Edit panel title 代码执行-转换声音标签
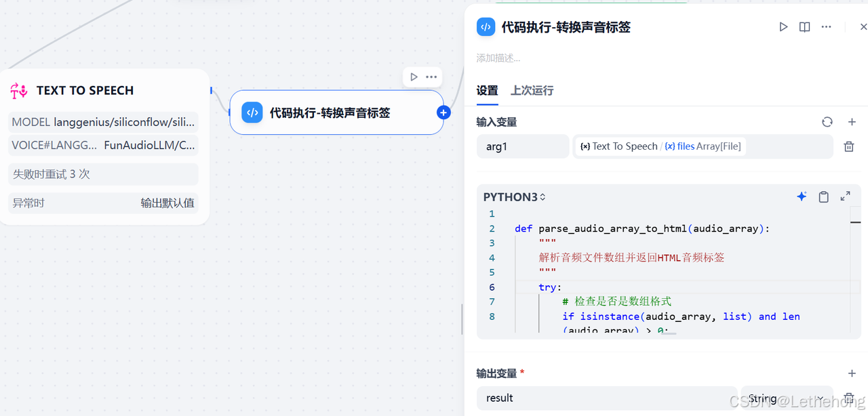This screenshot has height=416, width=868. [566, 27]
